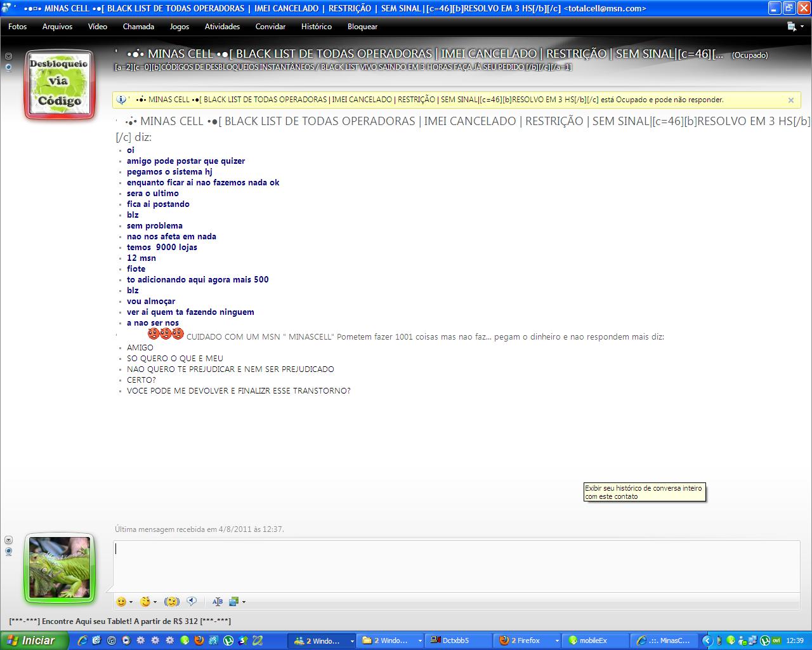Click the blue-yellow arrow quick launch icon
This screenshot has height=650, width=812.
click(243, 640)
